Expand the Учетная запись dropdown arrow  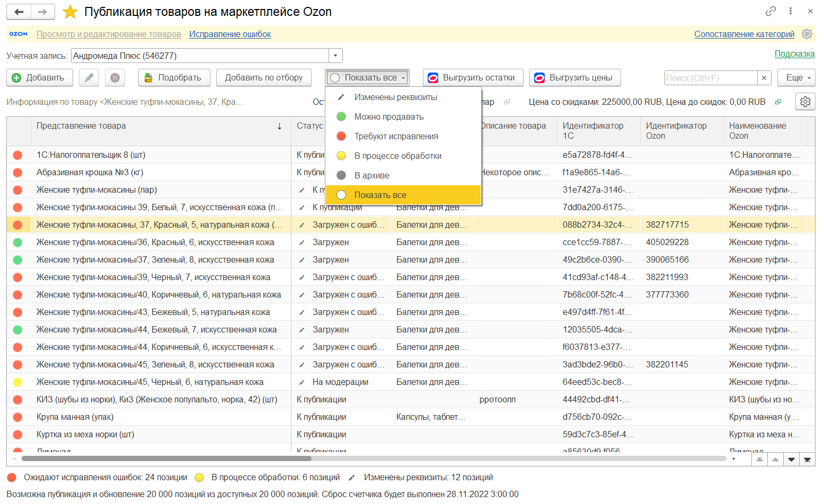(x=335, y=56)
